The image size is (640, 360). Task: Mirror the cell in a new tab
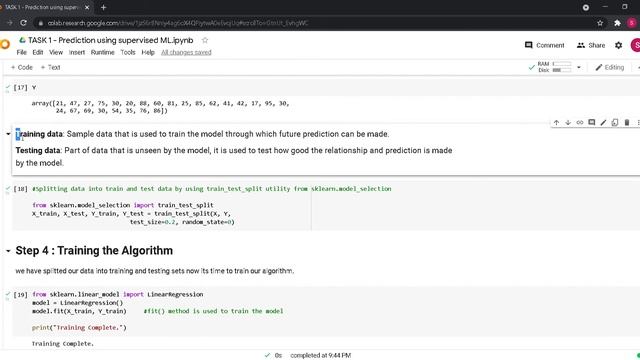pyautogui.click(x=615, y=122)
